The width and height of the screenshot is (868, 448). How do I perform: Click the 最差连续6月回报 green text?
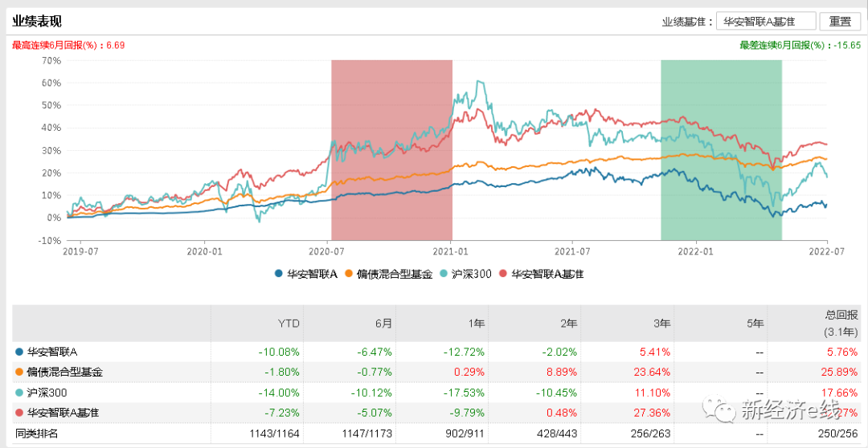tap(800, 45)
